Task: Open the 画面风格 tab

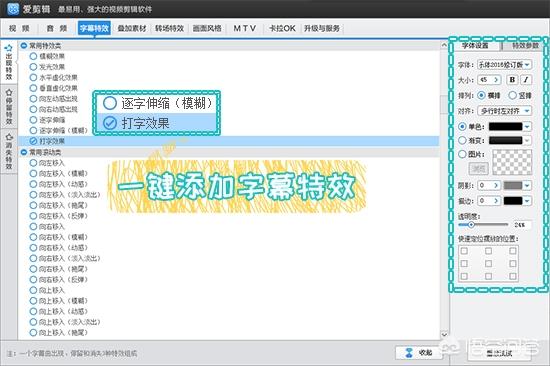Action: pyautogui.click(x=207, y=28)
